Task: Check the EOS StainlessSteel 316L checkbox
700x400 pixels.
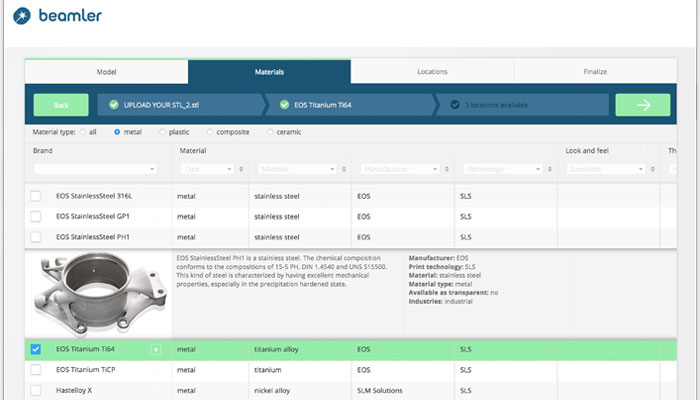Action: [36, 196]
